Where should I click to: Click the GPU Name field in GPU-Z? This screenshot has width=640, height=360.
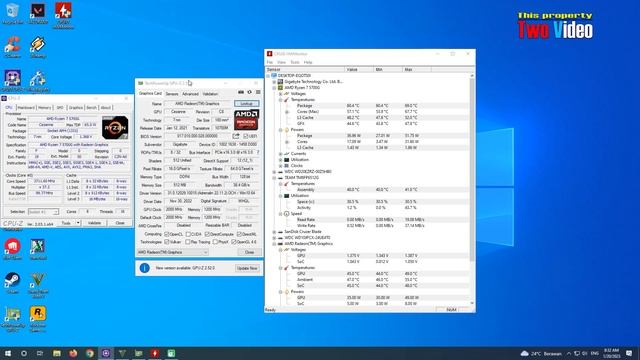click(x=198, y=104)
